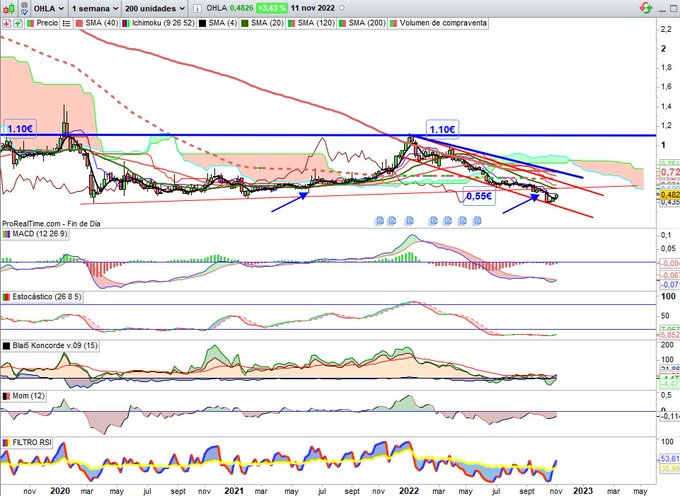Click the dark green SMA (20) color swatch

245,23
